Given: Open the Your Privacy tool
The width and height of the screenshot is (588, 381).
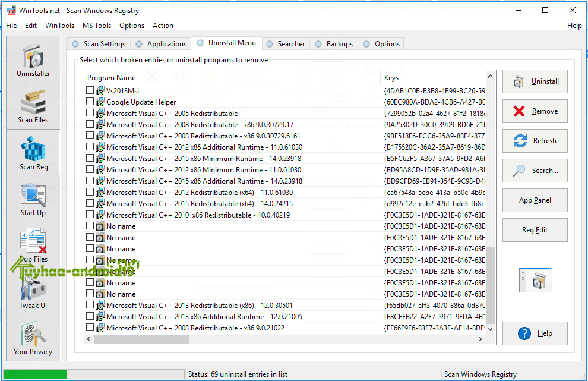Looking at the screenshot, I should click(x=33, y=338).
